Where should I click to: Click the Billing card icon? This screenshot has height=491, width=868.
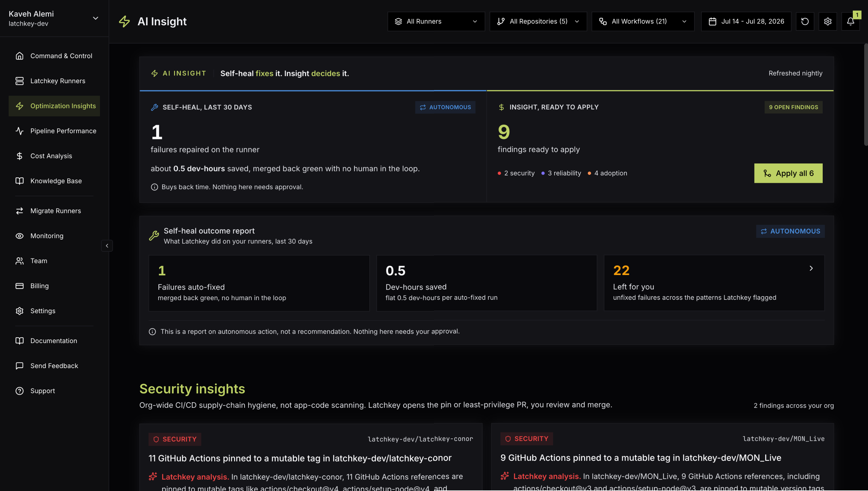(x=20, y=286)
